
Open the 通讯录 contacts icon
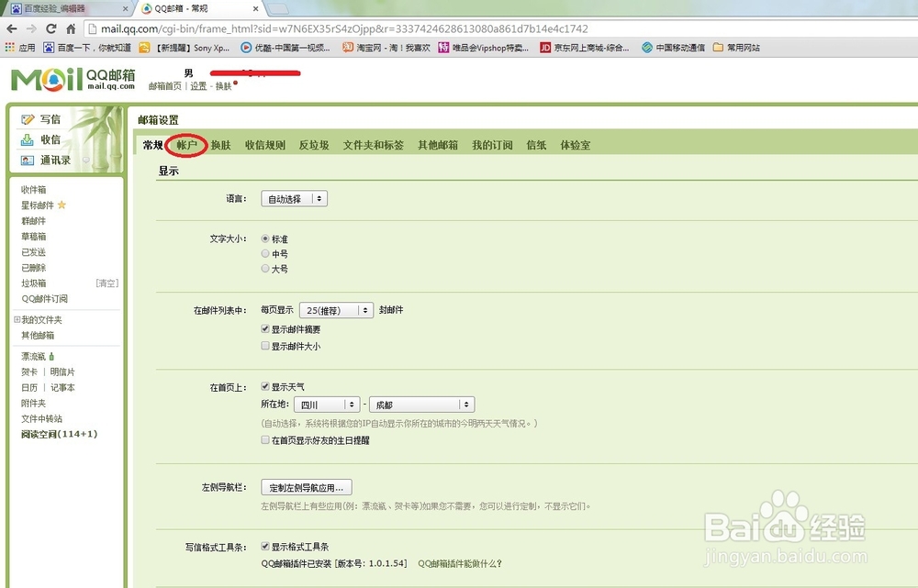click(28, 160)
